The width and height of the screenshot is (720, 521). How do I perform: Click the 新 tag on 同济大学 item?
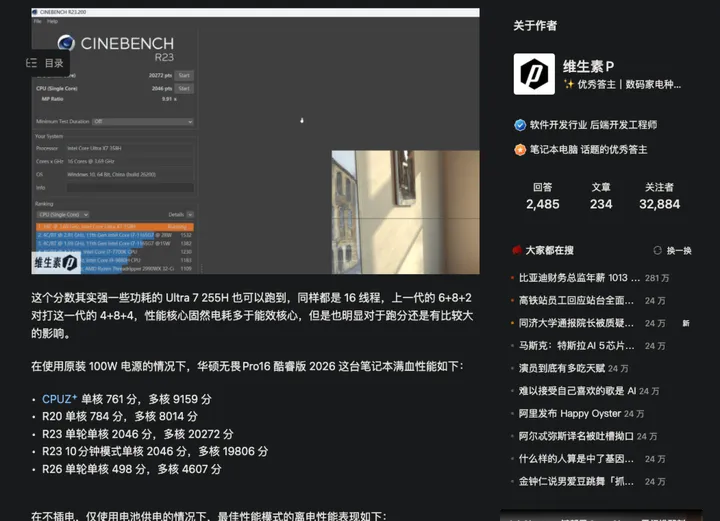click(x=686, y=323)
